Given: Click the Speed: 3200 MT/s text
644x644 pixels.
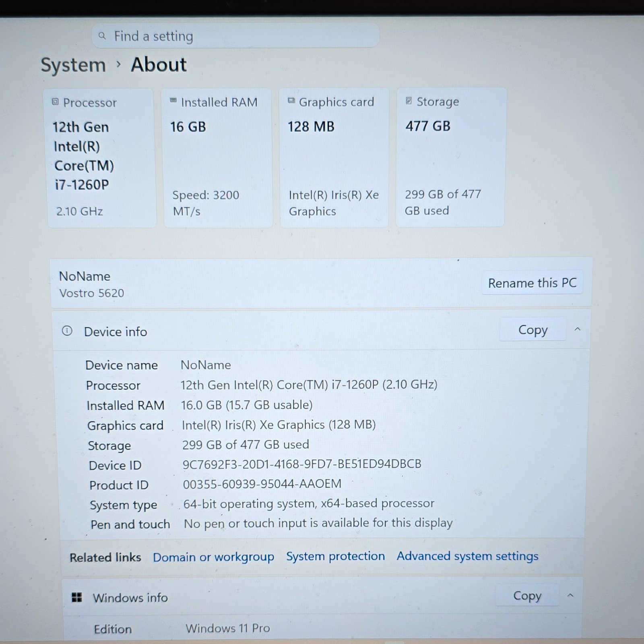Looking at the screenshot, I should pos(206,203).
